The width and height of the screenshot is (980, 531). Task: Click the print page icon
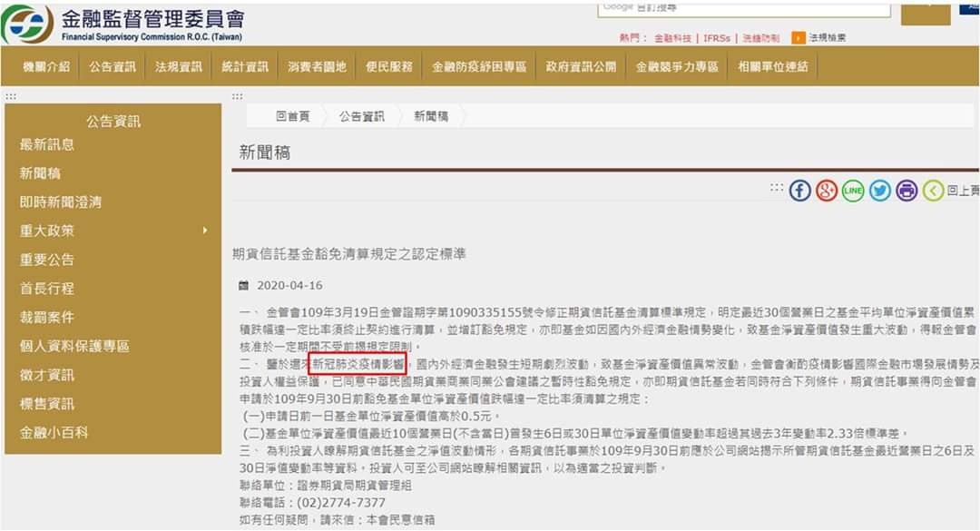click(x=906, y=190)
